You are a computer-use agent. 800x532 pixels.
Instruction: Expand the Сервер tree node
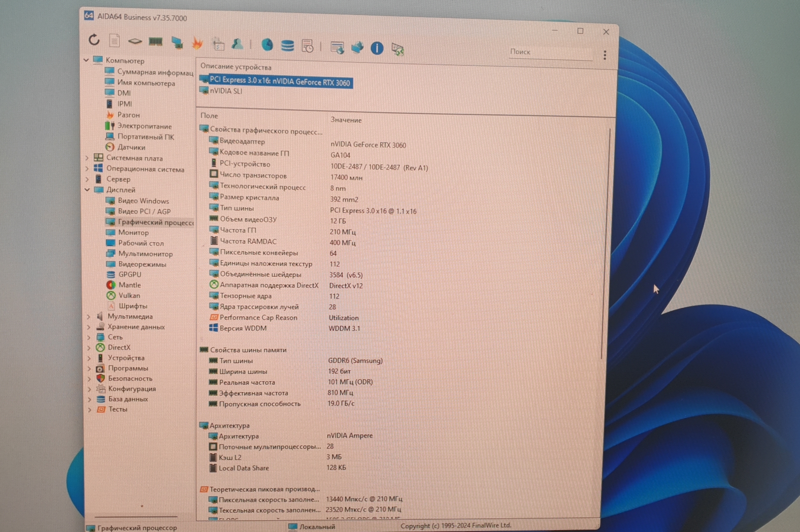tap(87, 179)
